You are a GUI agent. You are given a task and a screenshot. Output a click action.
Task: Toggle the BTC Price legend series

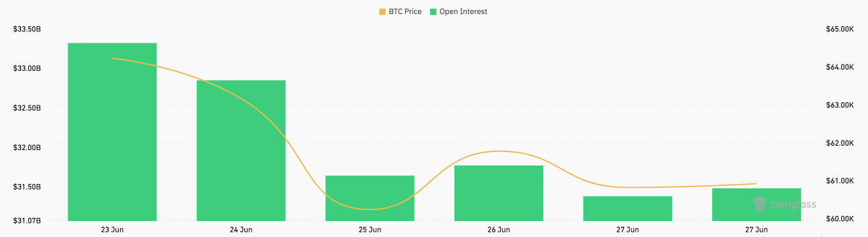(400, 11)
